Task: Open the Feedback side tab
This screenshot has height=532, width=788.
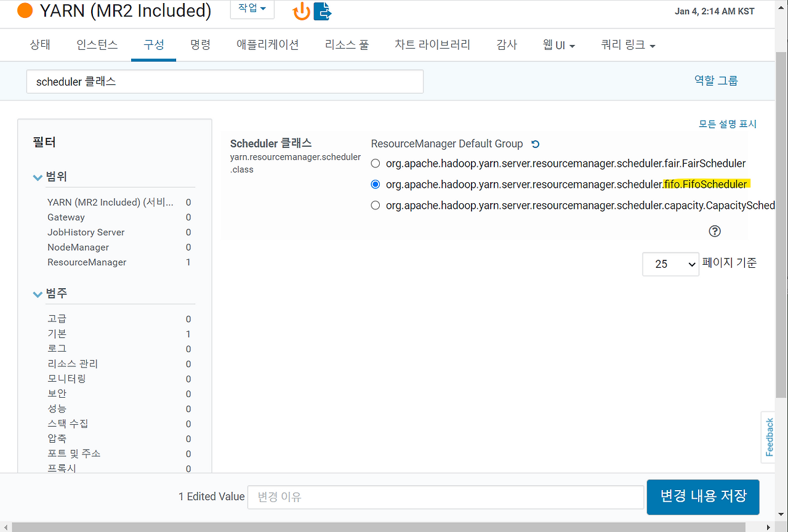Action: click(x=769, y=437)
